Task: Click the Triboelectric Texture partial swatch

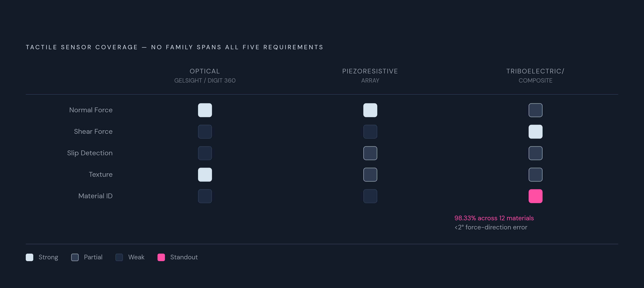Action: [535, 175]
